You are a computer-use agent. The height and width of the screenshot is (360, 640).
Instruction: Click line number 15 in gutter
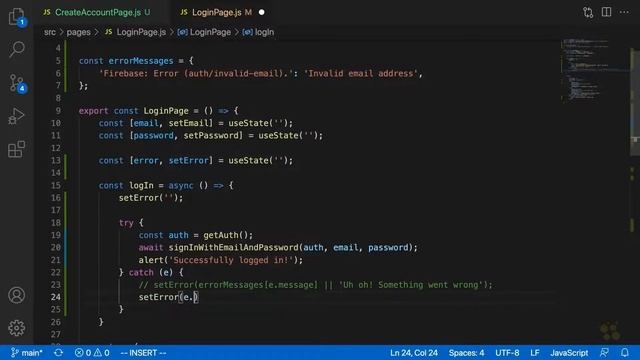(56, 185)
